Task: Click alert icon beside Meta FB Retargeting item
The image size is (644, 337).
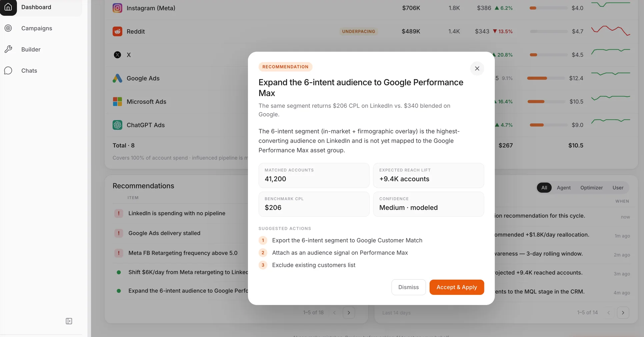Action: 119,253
